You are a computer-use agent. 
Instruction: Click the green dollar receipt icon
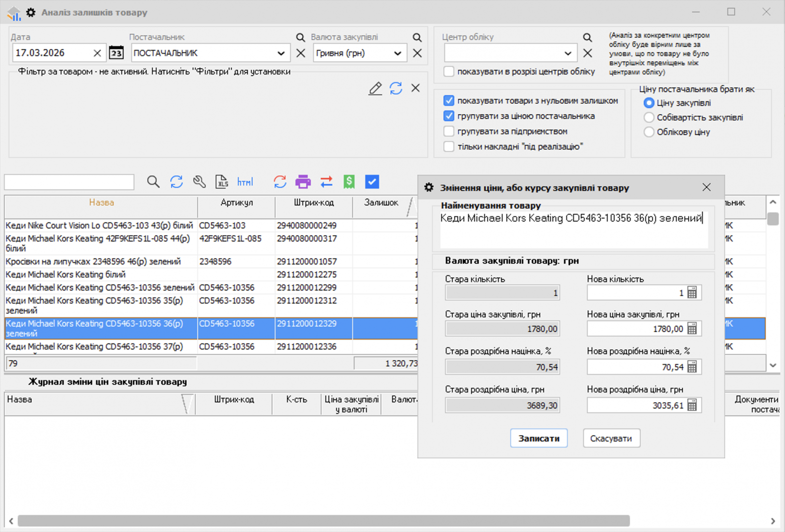(349, 181)
